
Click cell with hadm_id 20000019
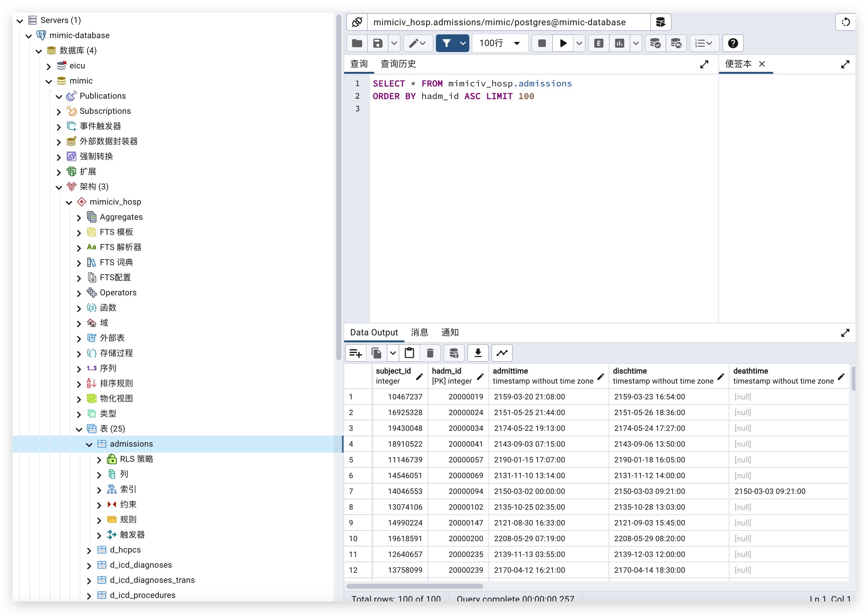point(458,397)
